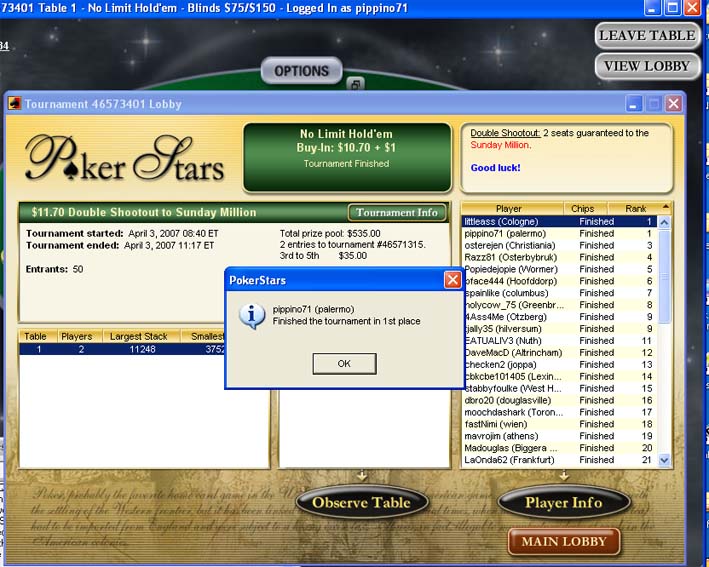This screenshot has height=567, width=709.
Task: Click the info icon in the dialog
Action: coord(252,316)
